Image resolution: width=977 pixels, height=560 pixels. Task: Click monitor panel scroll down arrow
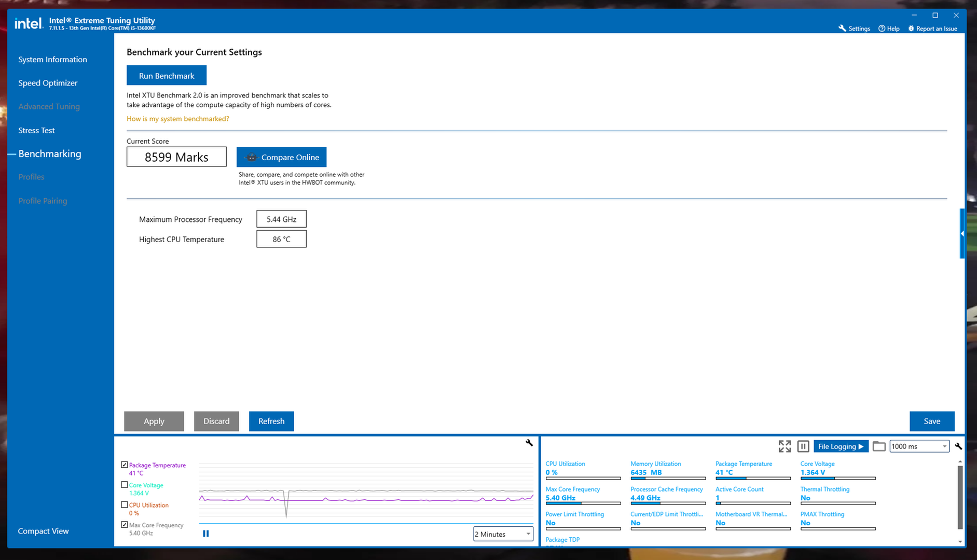[x=960, y=542]
